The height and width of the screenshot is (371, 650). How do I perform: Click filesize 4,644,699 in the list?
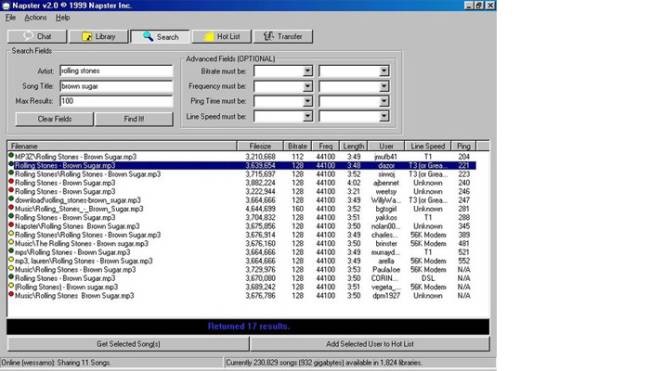pos(260,209)
